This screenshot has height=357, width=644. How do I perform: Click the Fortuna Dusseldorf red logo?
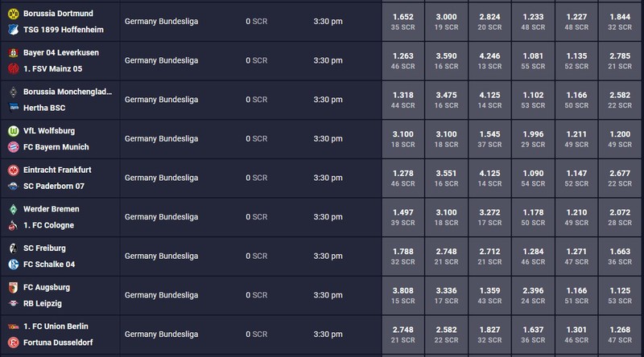pyautogui.click(x=13, y=343)
